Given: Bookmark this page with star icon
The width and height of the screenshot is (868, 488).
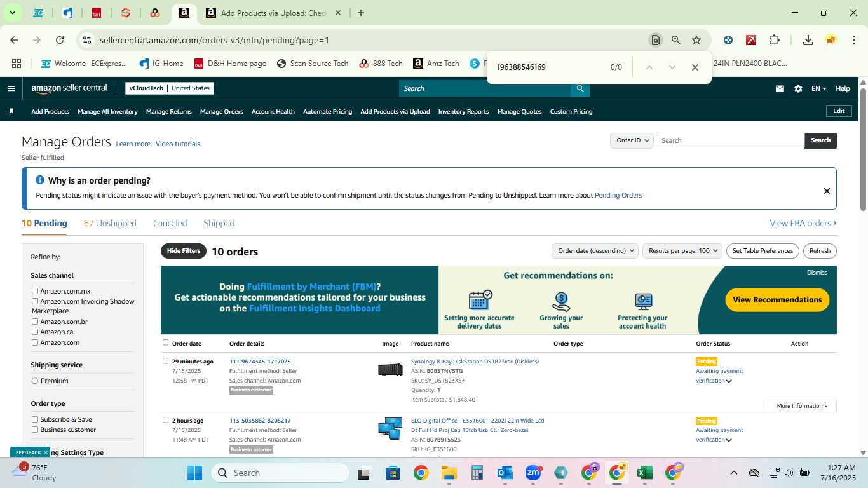Looking at the screenshot, I should (x=696, y=40).
